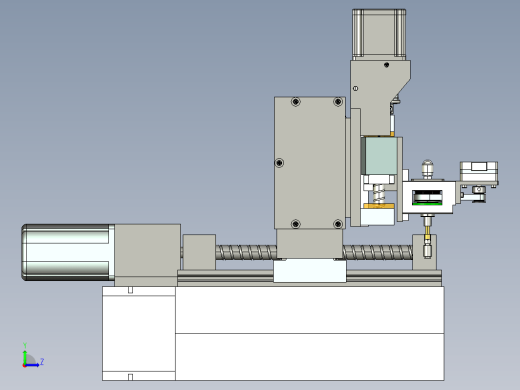Screen dimensions: 520x390
Task: Click the middle-left screw on vertical plate
Action: [x=279, y=163]
